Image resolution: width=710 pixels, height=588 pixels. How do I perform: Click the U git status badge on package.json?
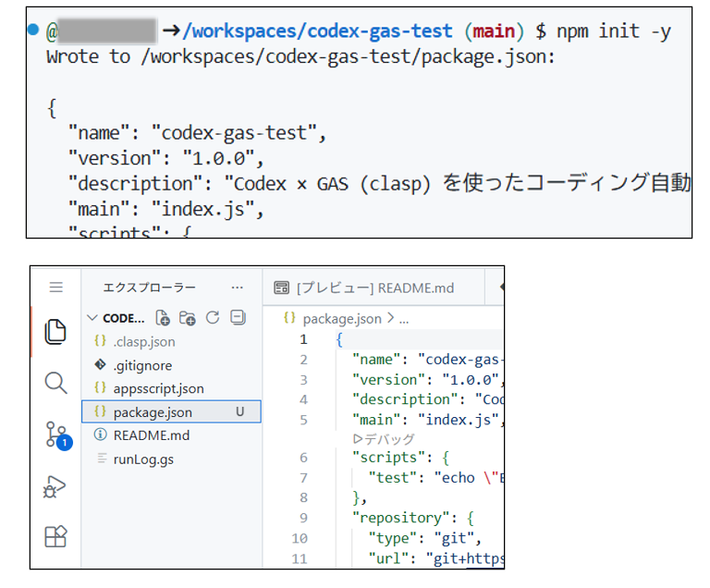click(239, 411)
